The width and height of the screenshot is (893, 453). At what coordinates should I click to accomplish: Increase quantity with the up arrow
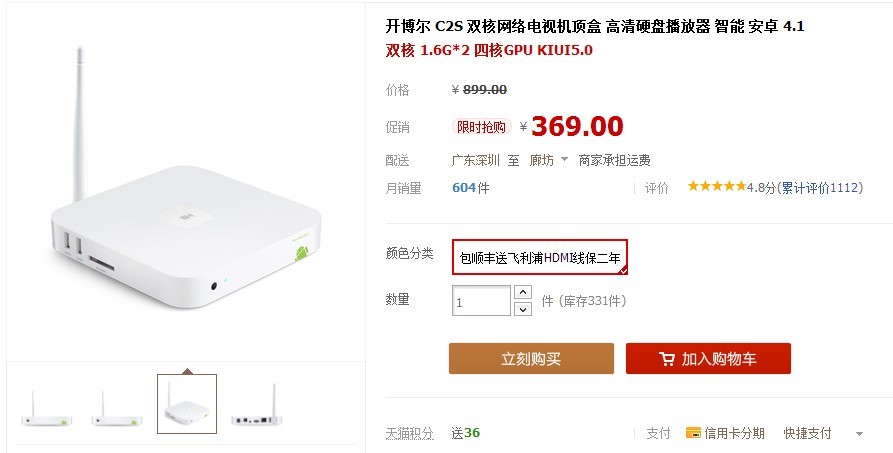[x=523, y=292]
